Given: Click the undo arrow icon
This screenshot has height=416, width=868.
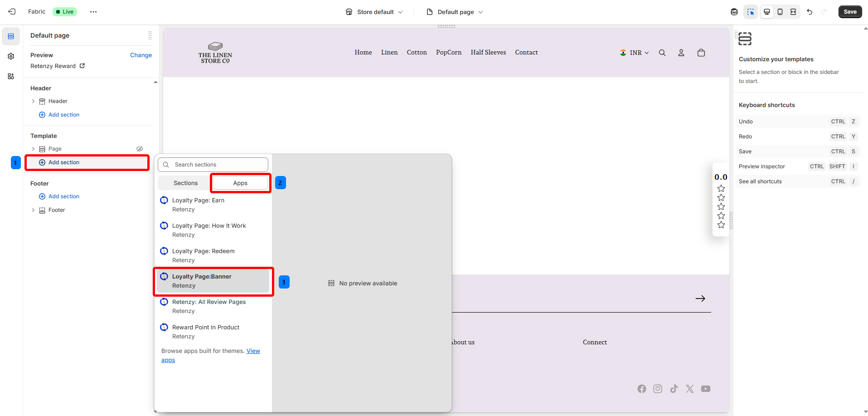Looking at the screenshot, I should click(810, 12).
